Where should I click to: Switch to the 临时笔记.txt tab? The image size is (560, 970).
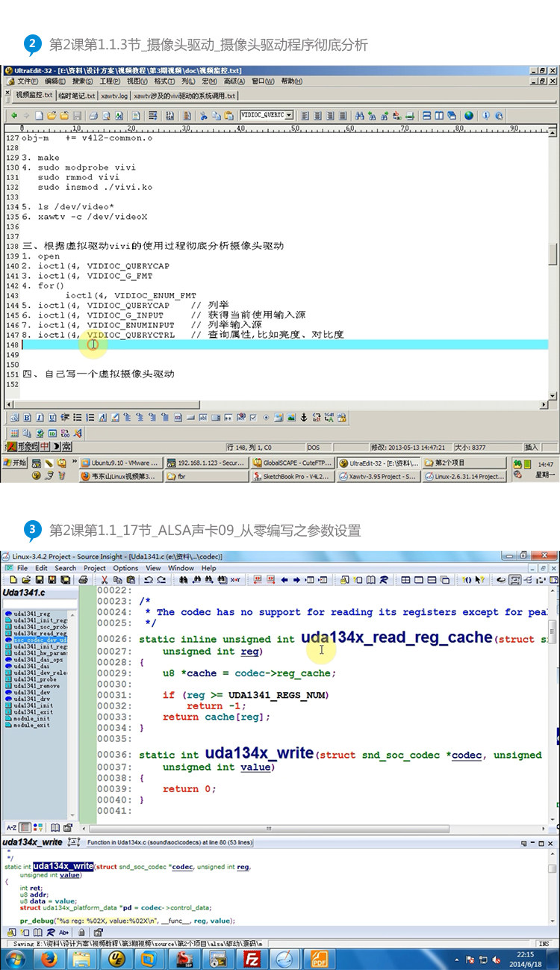77,96
